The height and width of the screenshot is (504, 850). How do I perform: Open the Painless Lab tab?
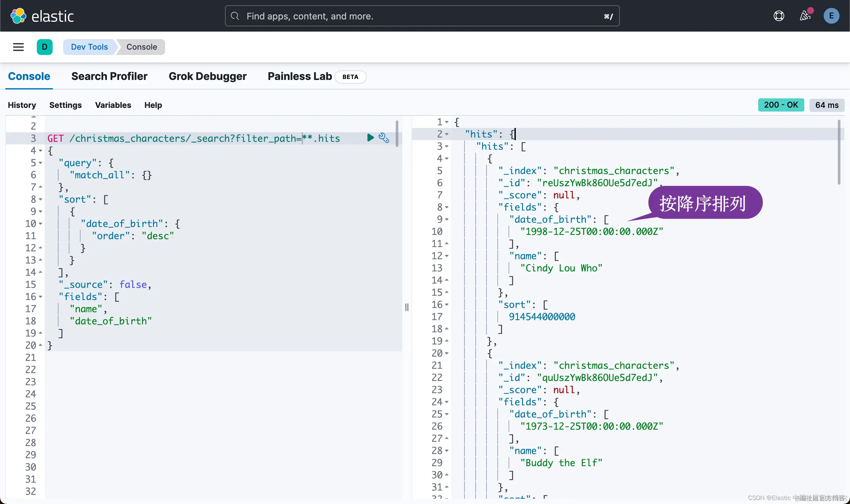click(x=300, y=76)
